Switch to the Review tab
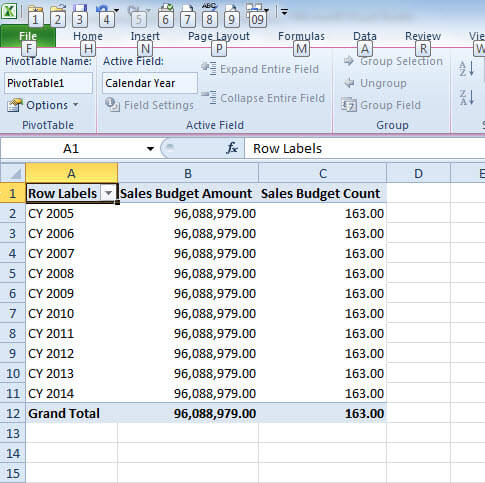 click(423, 36)
